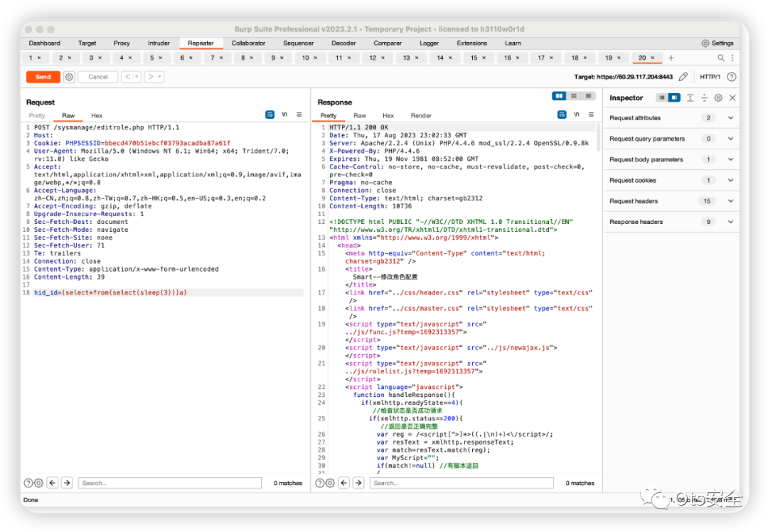
Task: Open Inspector settings gear
Action: point(718,98)
